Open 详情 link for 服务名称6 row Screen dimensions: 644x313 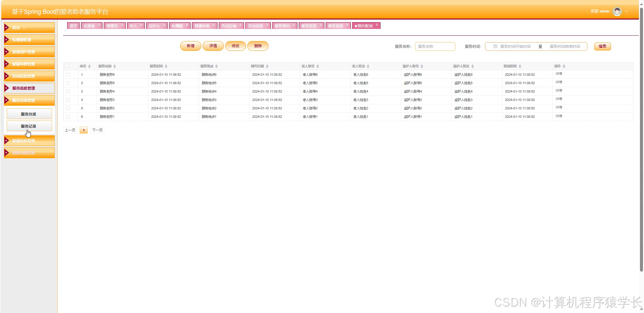click(559, 74)
